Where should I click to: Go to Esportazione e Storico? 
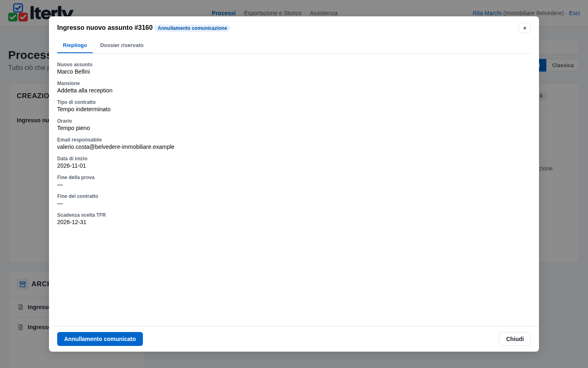(x=273, y=13)
